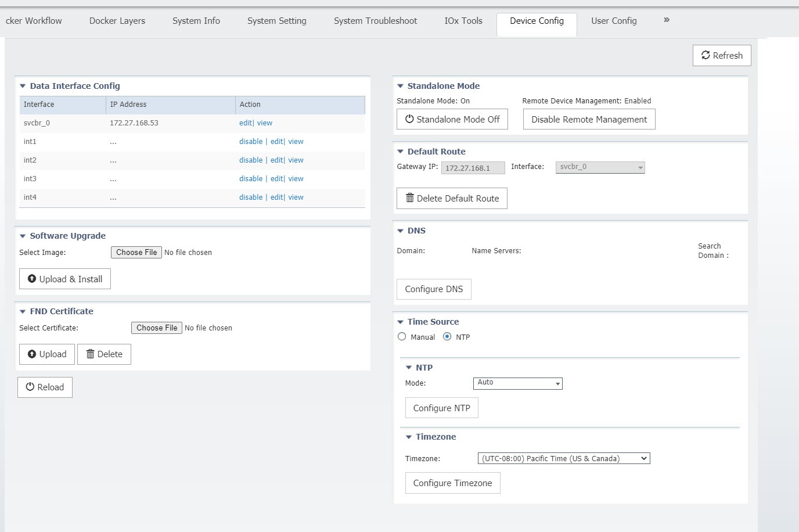The image size is (799, 532).
Task: Click the Refresh icon button
Action: click(706, 55)
